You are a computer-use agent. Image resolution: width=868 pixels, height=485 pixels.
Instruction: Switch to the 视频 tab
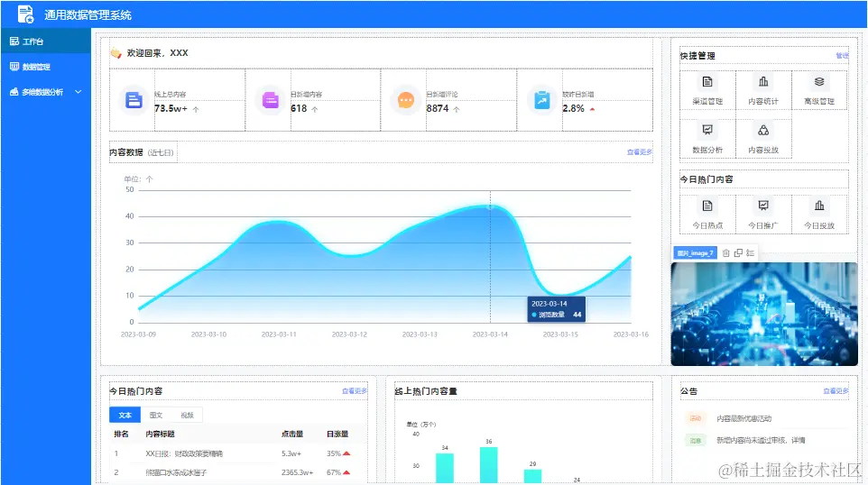point(187,415)
